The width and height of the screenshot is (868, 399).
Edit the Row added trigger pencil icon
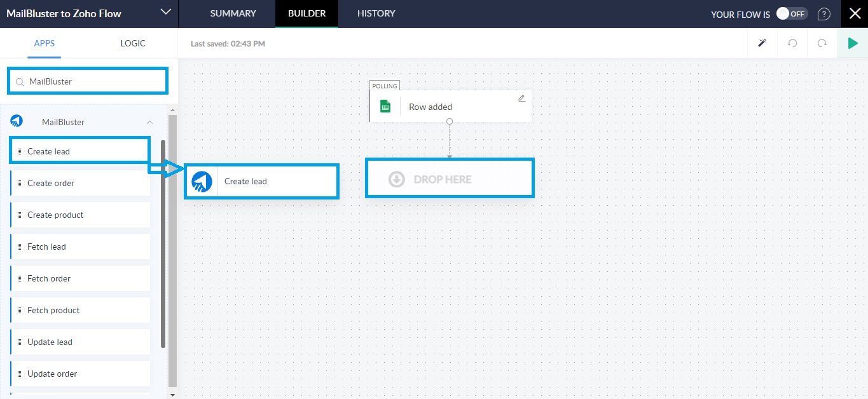click(x=521, y=98)
